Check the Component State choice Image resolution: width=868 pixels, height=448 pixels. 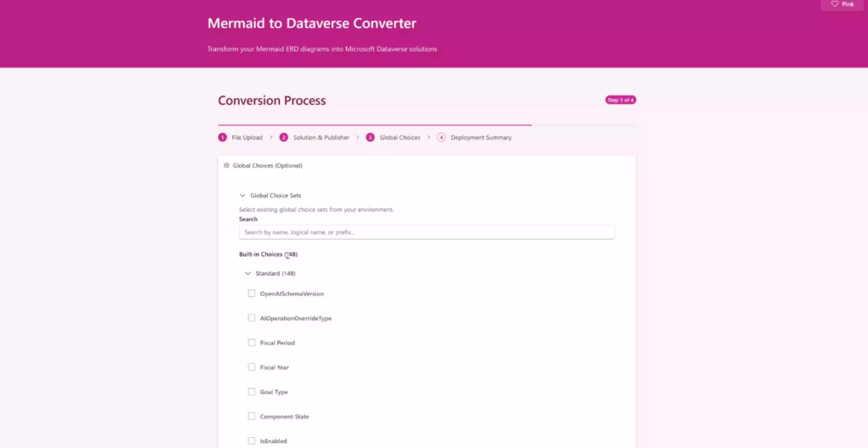point(251,416)
